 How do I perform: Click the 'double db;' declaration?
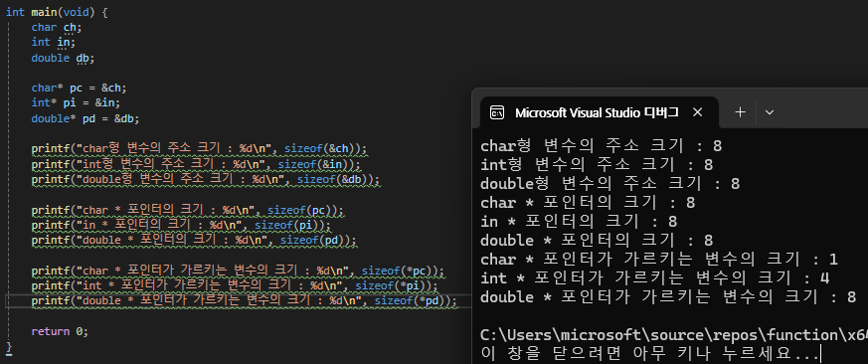pos(63,58)
